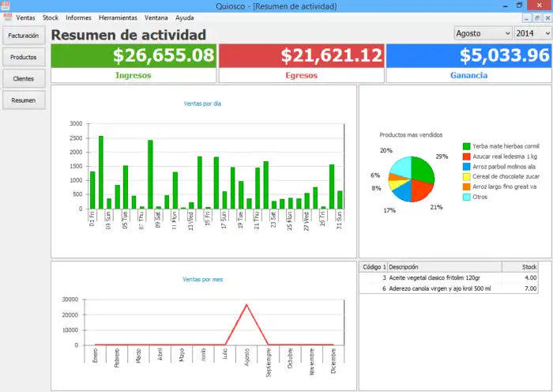Click the cyan 20% pie slice
The height and width of the screenshot is (392, 553).
click(x=401, y=168)
